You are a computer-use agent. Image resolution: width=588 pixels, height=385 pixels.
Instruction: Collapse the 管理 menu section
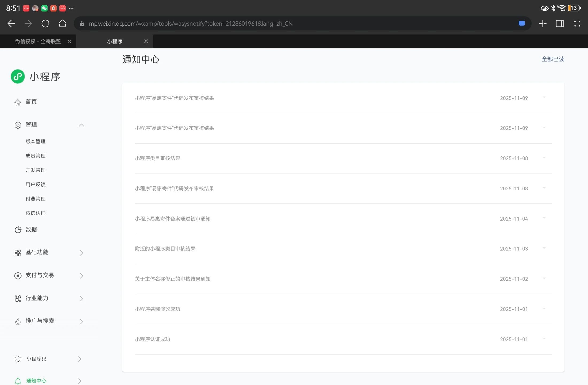click(x=82, y=125)
